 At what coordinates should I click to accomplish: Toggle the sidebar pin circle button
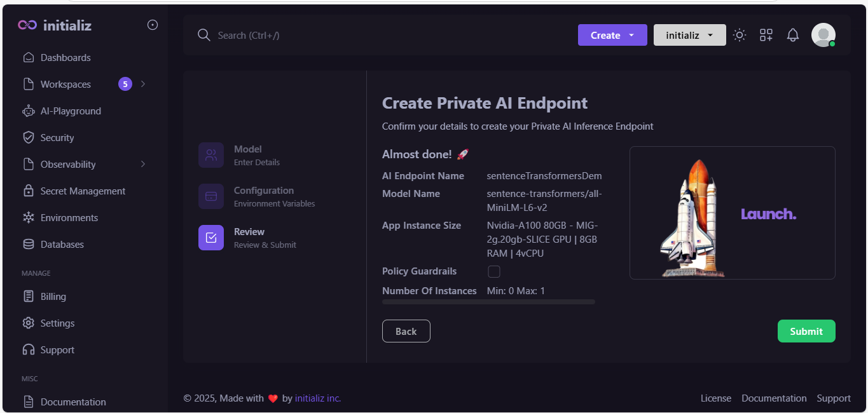pyautogui.click(x=153, y=25)
